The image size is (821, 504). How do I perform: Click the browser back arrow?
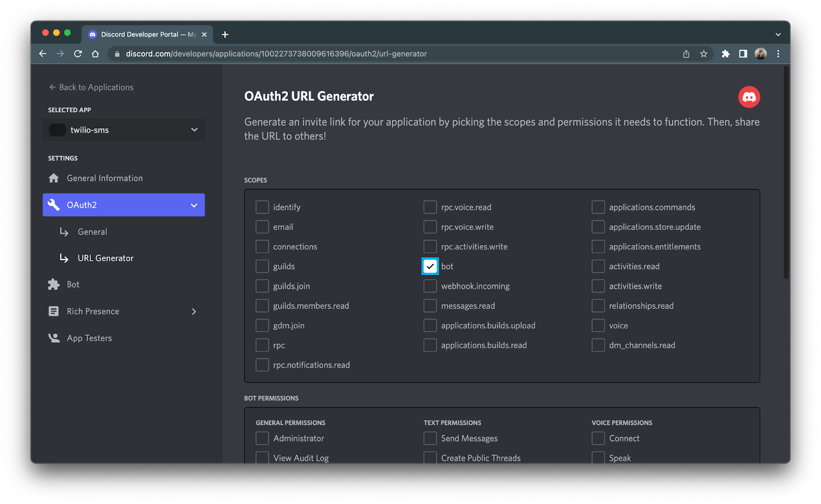43,54
